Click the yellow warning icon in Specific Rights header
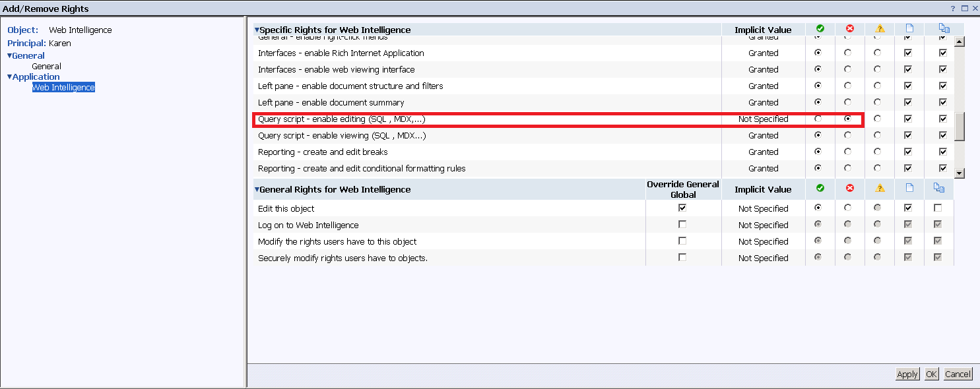The width and height of the screenshot is (980, 389). pyautogui.click(x=880, y=29)
